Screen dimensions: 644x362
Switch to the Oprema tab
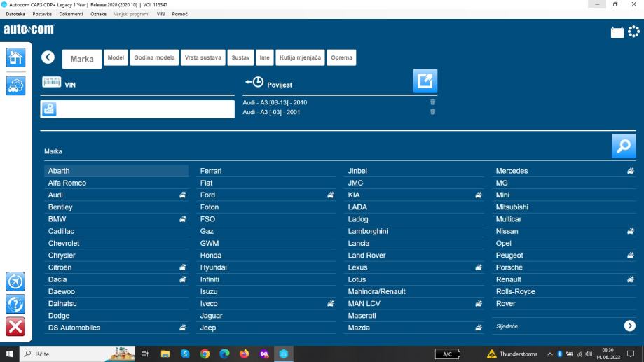341,57
